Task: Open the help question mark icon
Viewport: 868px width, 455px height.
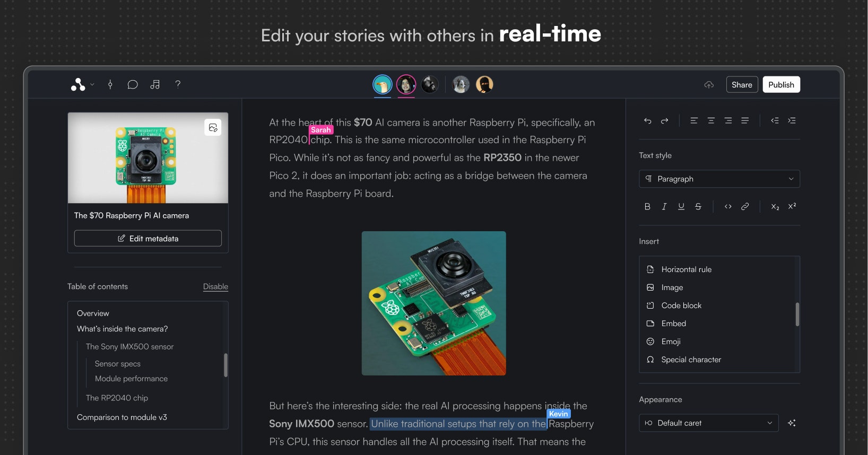Action: pos(178,84)
